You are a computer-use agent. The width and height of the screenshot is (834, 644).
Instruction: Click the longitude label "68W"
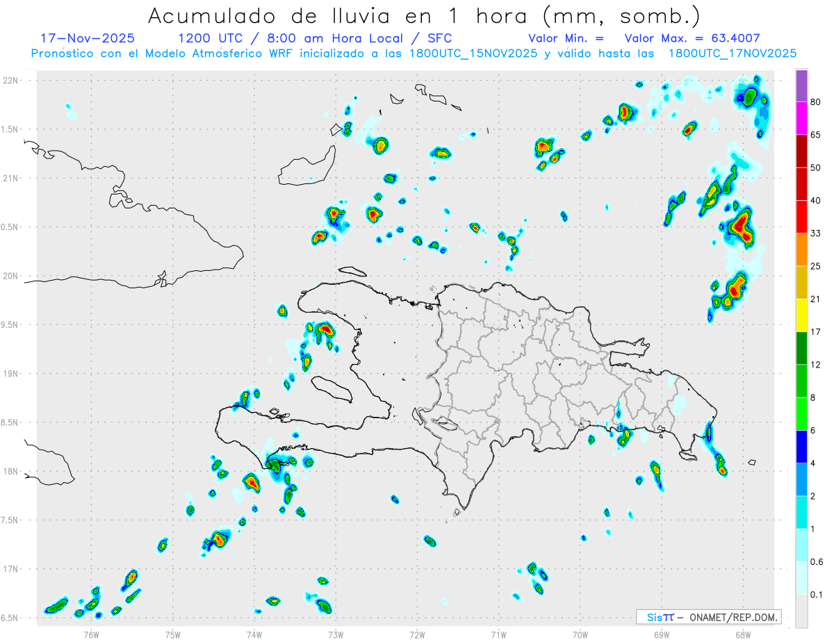pos(742,634)
